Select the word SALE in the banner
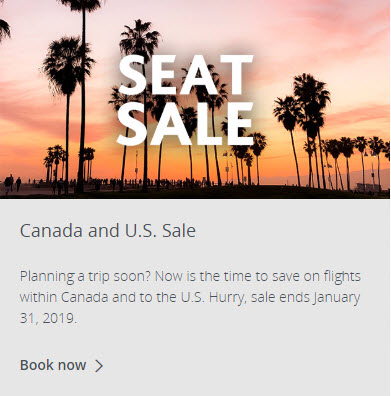Screen dimensions: 391x396 click(186, 124)
